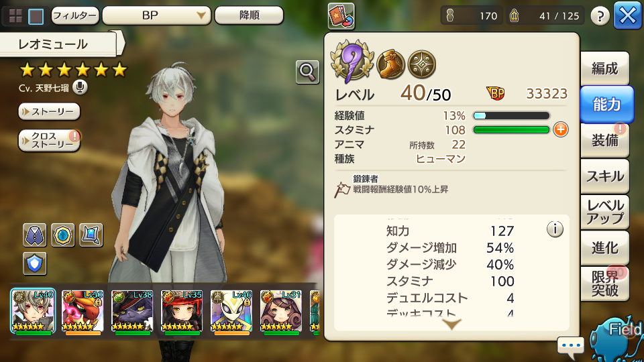Open the character book icon

[x=341, y=16]
